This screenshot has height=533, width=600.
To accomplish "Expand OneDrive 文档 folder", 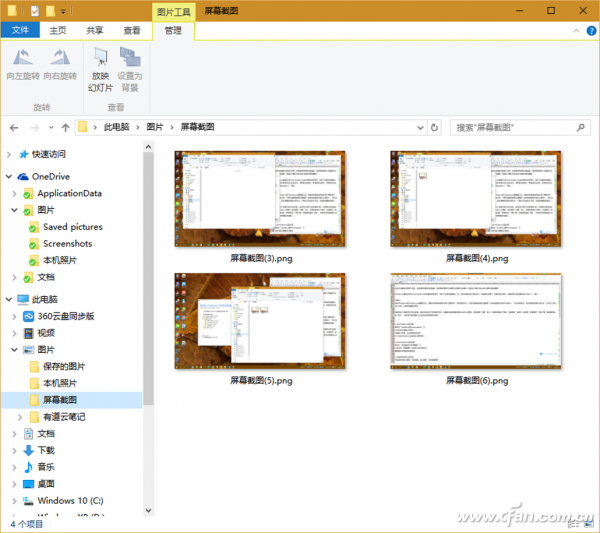I will 14,277.
